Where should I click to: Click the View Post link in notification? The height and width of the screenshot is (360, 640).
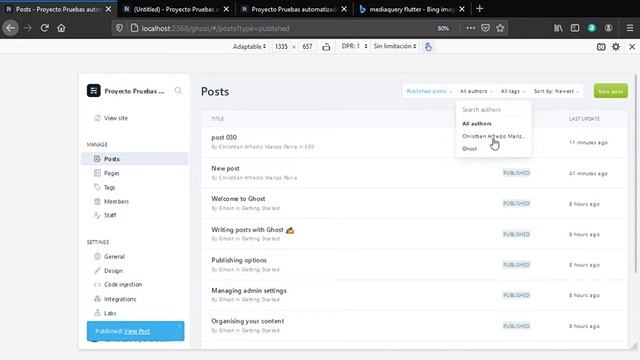pyautogui.click(x=137, y=331)
